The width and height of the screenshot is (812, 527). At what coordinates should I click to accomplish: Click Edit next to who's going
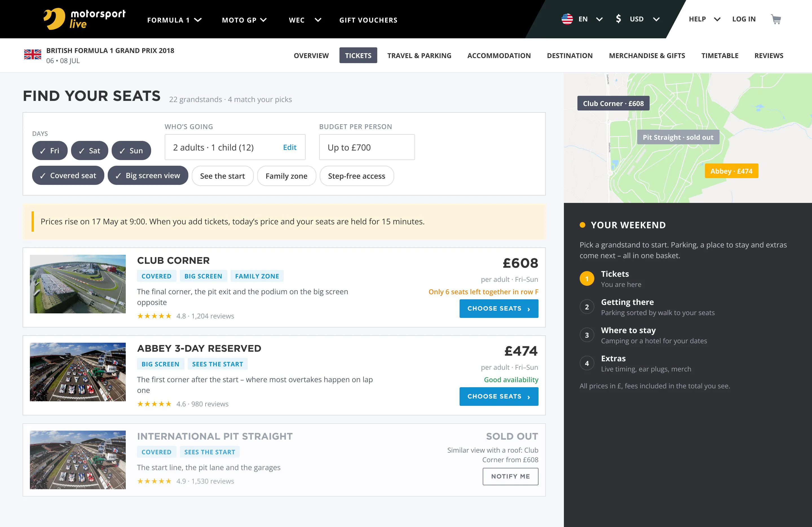(x=290, y=147)
